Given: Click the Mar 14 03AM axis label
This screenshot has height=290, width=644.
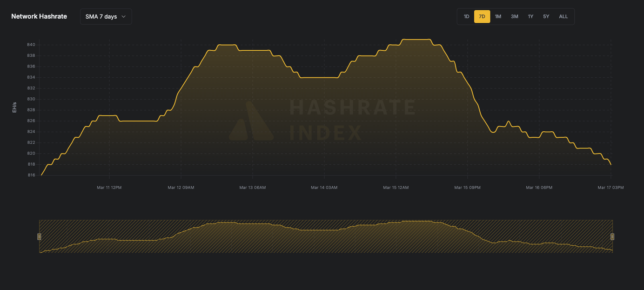Looking at the screenshot, I should (x=324, y=188).
